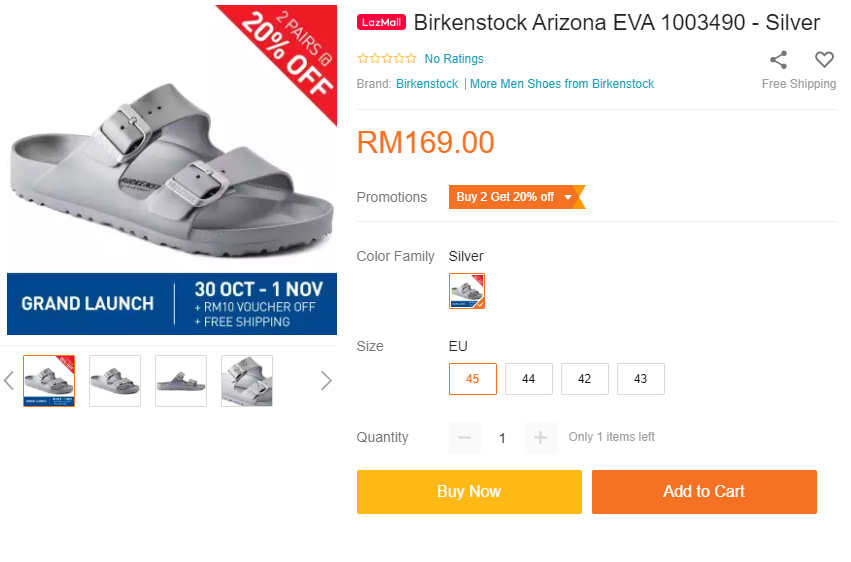Click Add to Cart button
Screen dimensions: 851x562
click(x=704, y=492)
